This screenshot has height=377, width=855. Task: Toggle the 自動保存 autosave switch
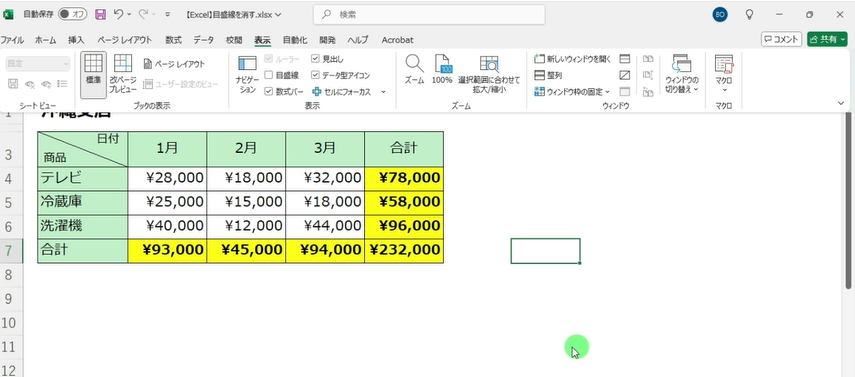(73, 15)
